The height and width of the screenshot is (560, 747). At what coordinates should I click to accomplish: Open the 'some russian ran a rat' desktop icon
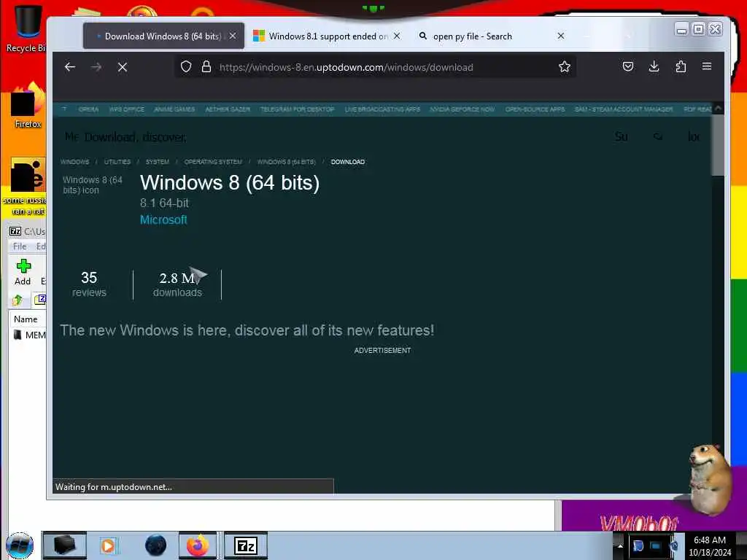point(28,187)
